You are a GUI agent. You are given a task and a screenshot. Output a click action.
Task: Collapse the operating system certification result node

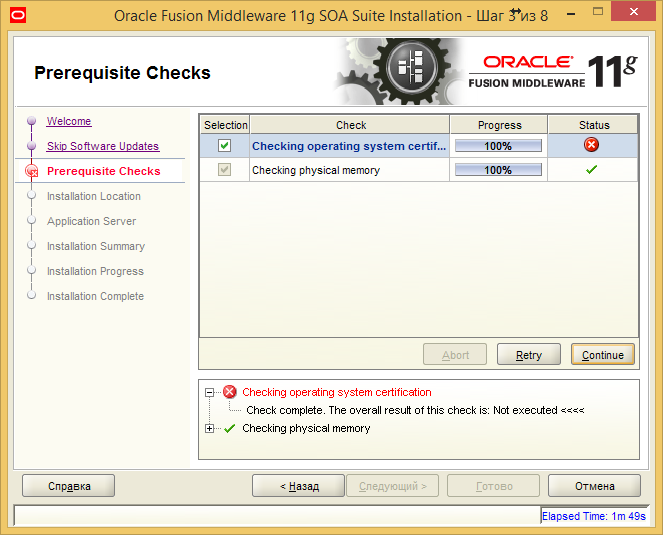[209, 392]
